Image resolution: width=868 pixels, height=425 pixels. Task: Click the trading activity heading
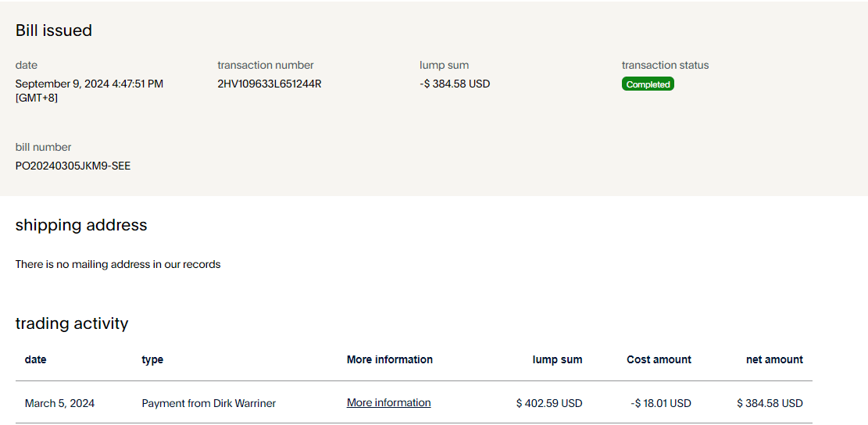pyautogui.click(x=72, y=323)
